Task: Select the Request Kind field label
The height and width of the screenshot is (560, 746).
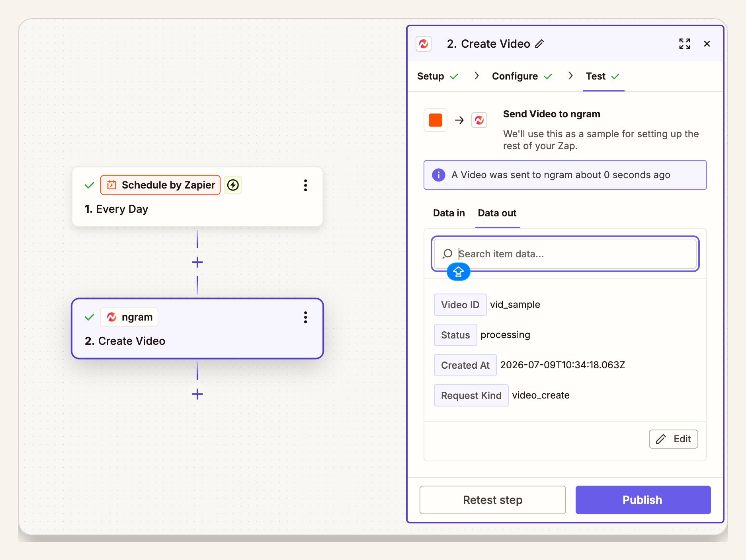Action: pyautogui.click(x=471, y=395)
